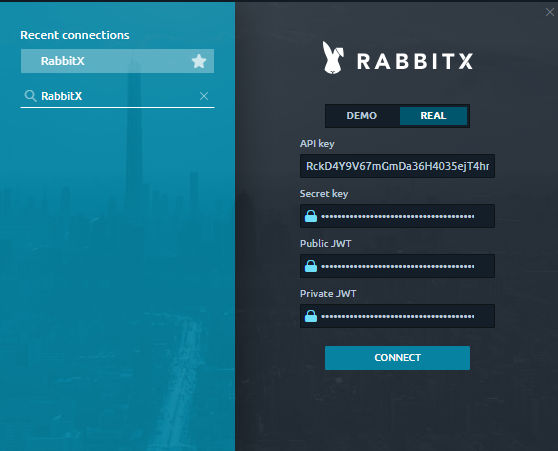Click the Recent connections heading

[75, 35]
